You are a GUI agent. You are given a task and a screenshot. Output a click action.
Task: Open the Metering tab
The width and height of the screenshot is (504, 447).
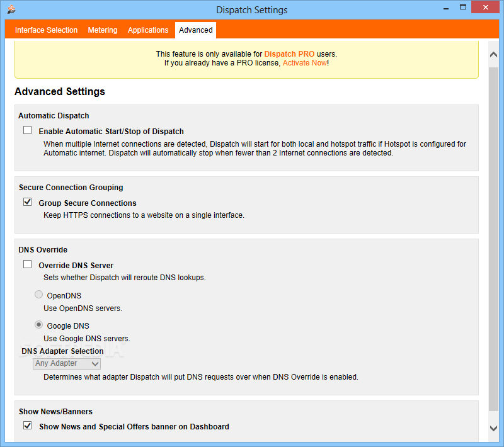pyautogui.click(x=103, y=30)
